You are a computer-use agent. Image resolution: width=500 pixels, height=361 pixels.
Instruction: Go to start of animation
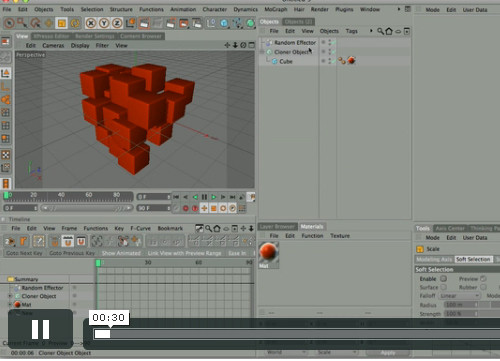coord(176,197)
